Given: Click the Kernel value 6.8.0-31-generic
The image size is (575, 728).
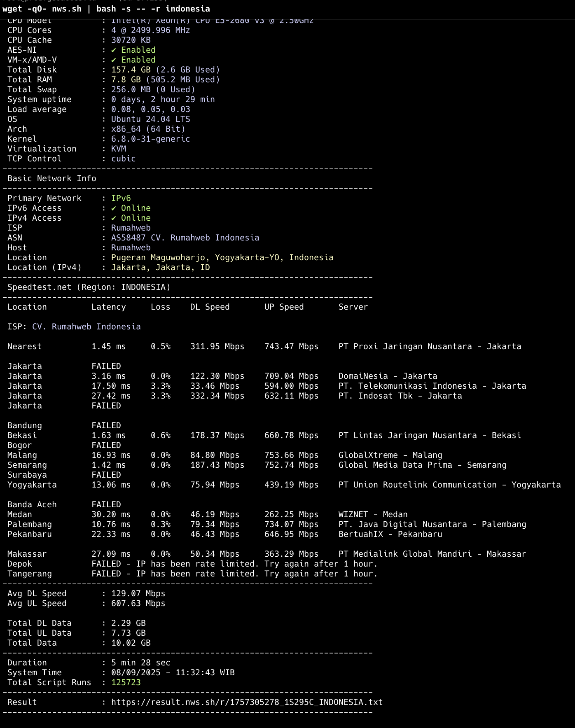Looking at the screenshot, I should click(151, 139).
